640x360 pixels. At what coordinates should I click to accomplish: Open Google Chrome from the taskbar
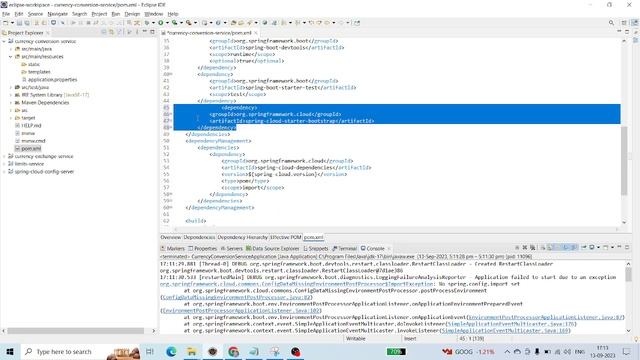tap(233, 351)
